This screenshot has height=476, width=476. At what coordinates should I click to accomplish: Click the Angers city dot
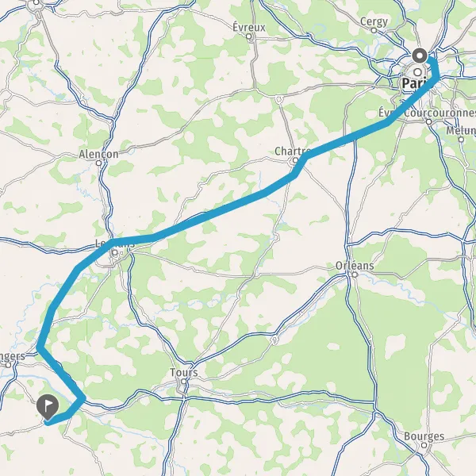(8, 365)
